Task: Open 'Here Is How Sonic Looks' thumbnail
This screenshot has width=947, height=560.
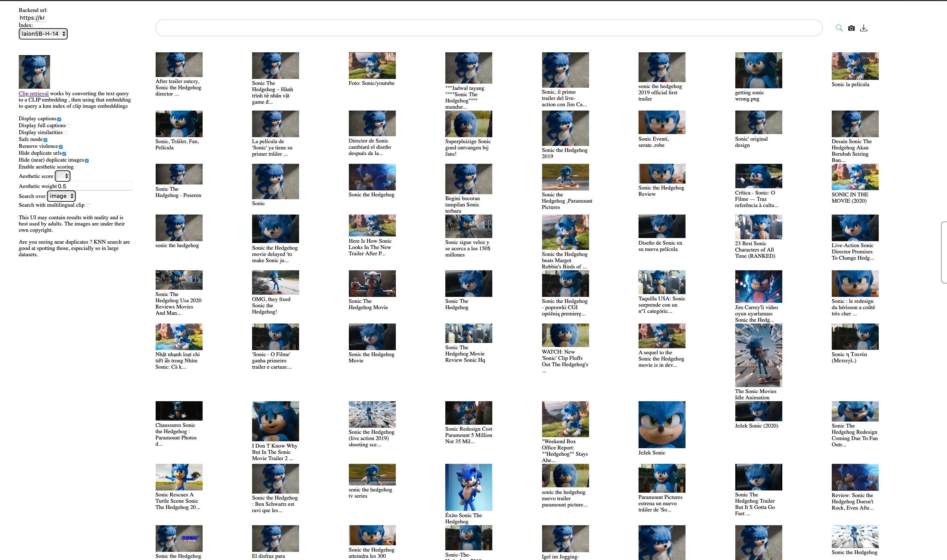Action: click(372, 226)
